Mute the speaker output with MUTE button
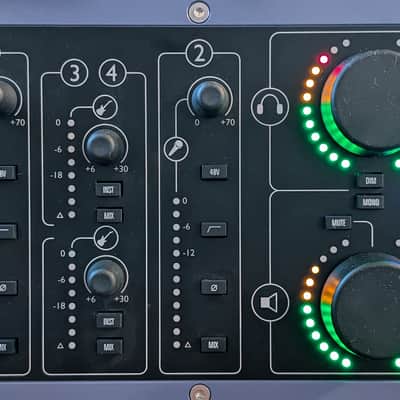Viewport: 400px width, 400px height. (x=338, y=222)
